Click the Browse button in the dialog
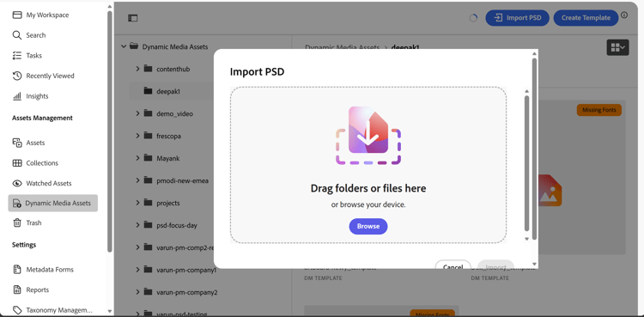This screenshot has height=317, width=644. [x=368, y=226]
